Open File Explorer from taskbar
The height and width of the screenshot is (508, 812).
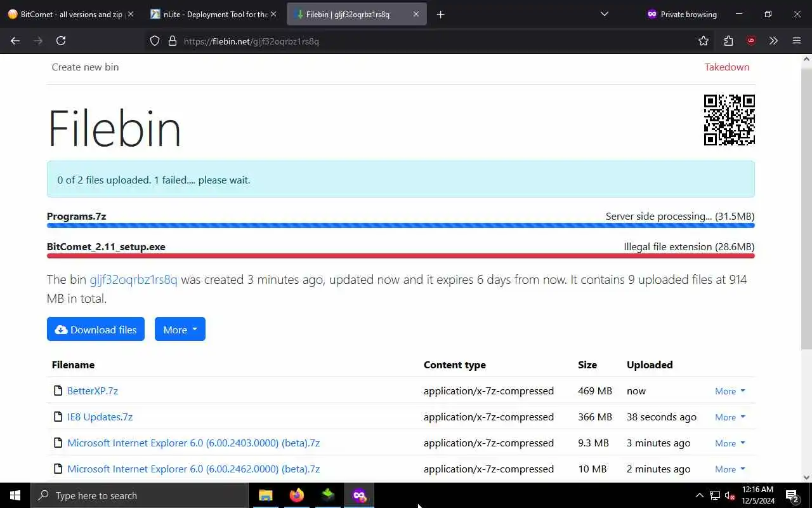coord(266,495)
